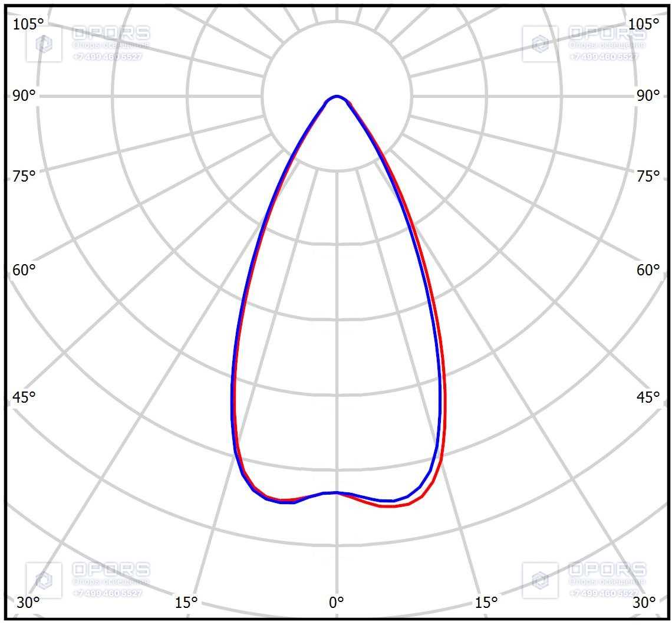
Task: Select the 105° label on the right side
Action: click(x=643, y=24)
